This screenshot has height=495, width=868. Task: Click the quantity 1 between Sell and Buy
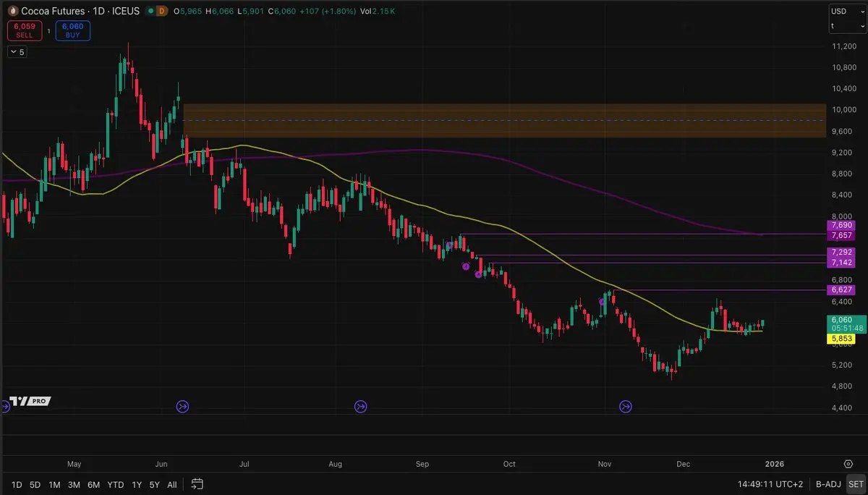[48, 30]
